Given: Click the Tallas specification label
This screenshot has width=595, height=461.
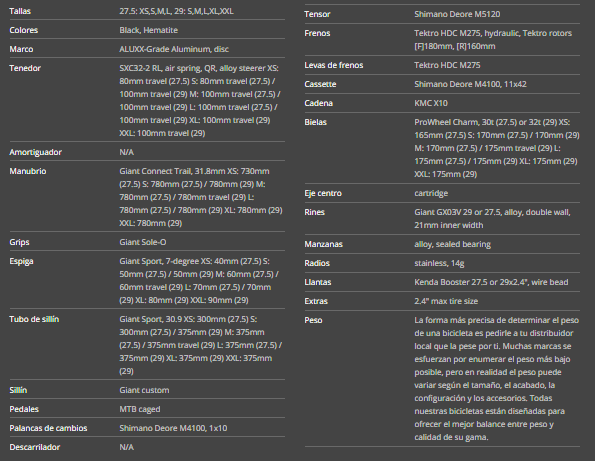Looking at the screenshot, I should point(20,11).
